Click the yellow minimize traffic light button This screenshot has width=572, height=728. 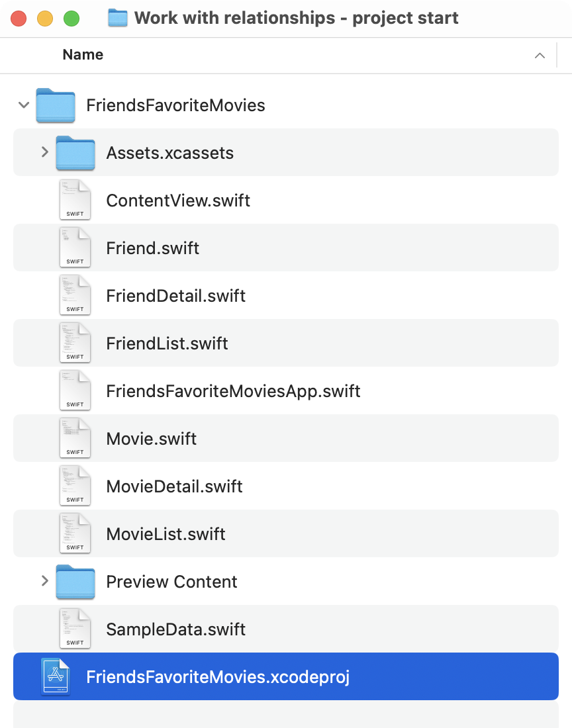point(46,19)
